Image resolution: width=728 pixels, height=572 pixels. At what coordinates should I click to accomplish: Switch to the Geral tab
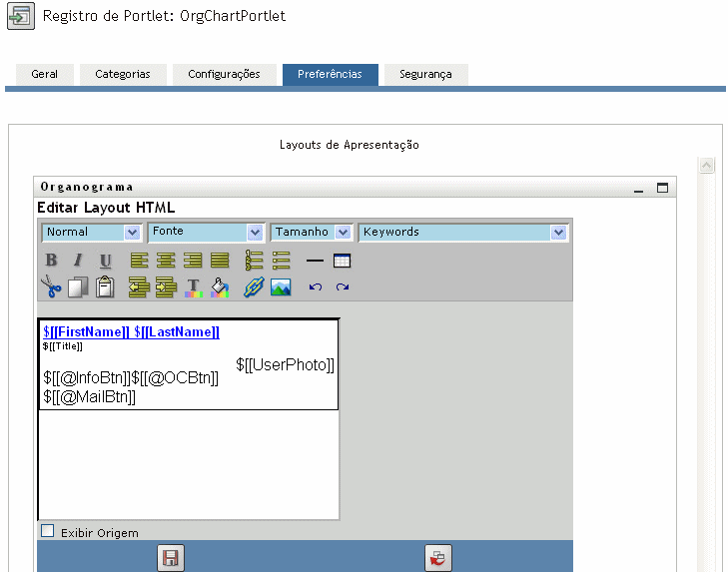pyautogui.click(x=45, y=74)
